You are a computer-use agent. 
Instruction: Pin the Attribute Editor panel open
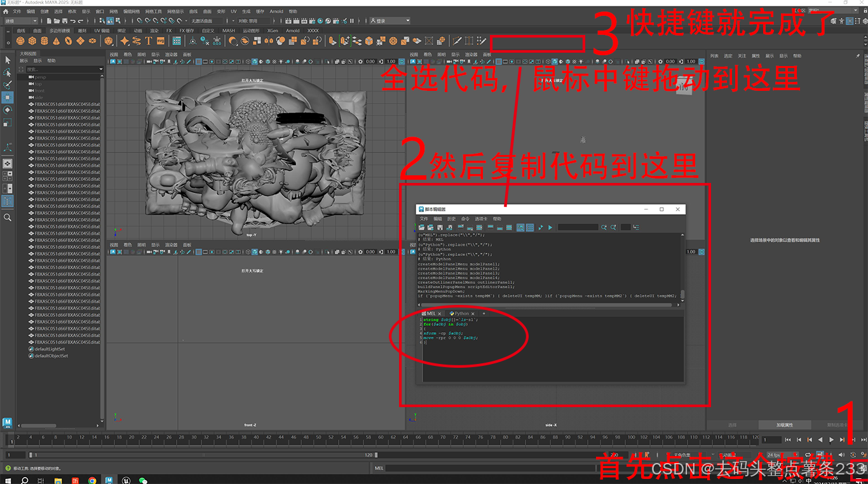pyautogui.click(x=858, y=56)
